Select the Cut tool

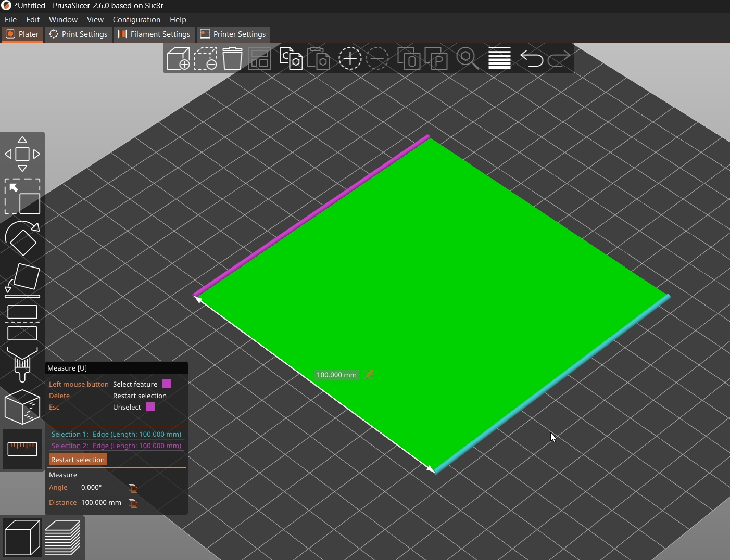(x=22, y=323)
